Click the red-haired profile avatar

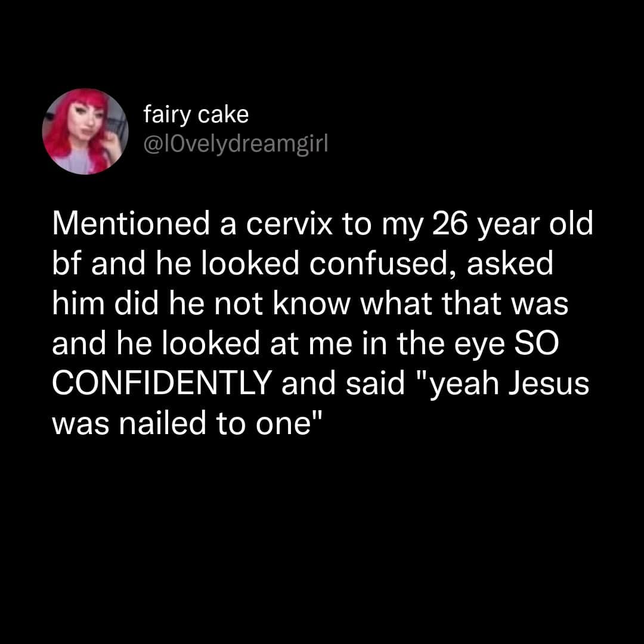pyautogui.click(x=85, y=131)
